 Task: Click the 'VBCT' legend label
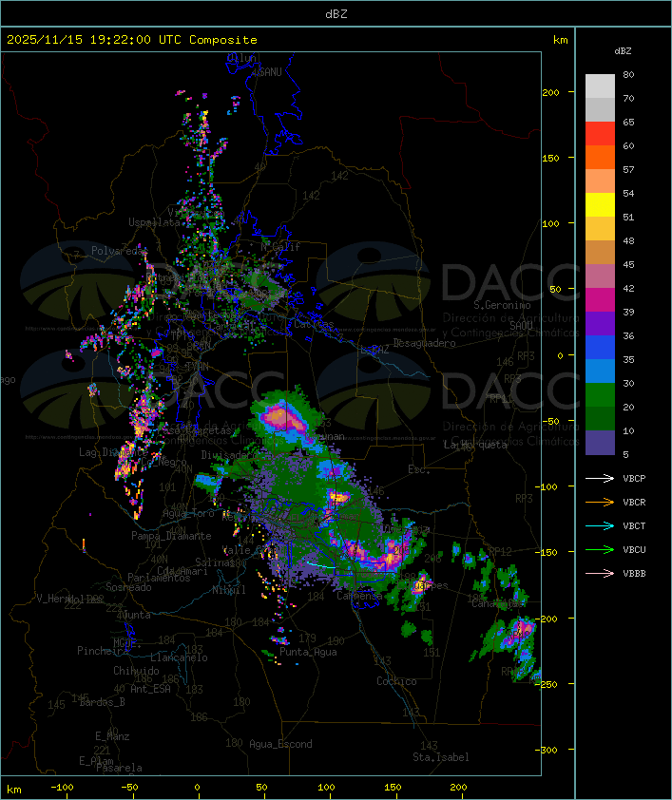(x=634, y=526)
